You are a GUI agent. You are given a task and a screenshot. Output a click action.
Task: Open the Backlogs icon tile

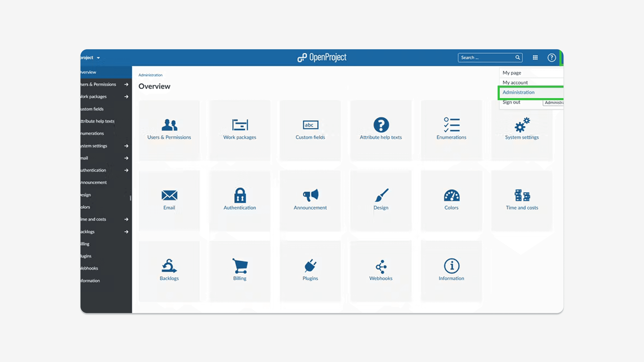(169, 266)
